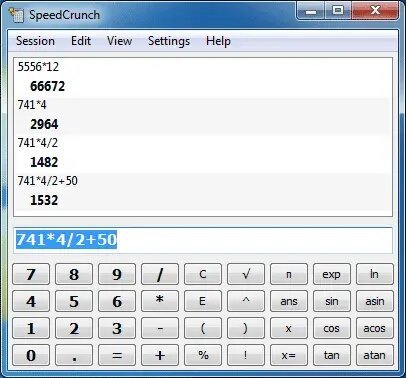406x378 pixels.
Task: Select history expression 741*4/2
Action: pyautogui.click(x=38, y=143)
